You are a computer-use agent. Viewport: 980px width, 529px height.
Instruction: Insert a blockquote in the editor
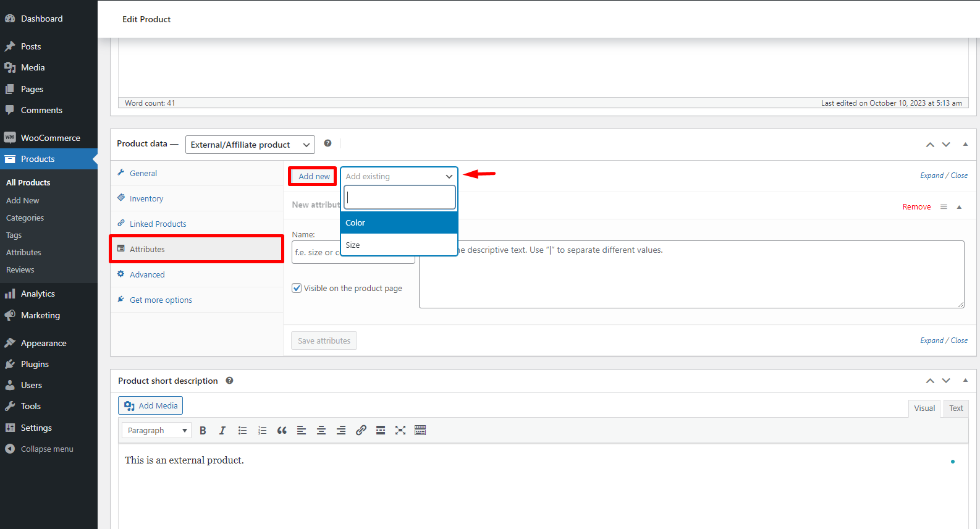[x=282, y=430]
